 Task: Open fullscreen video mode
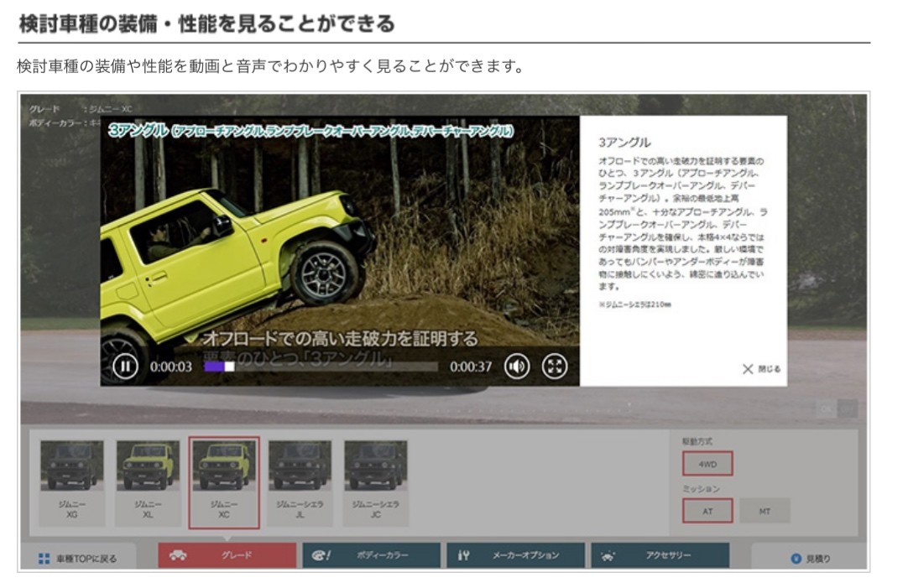pos(555,367)
